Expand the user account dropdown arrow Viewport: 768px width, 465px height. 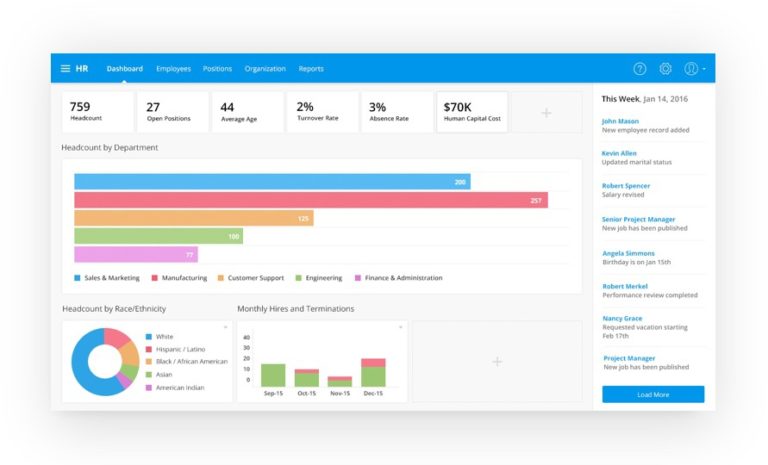704,70
